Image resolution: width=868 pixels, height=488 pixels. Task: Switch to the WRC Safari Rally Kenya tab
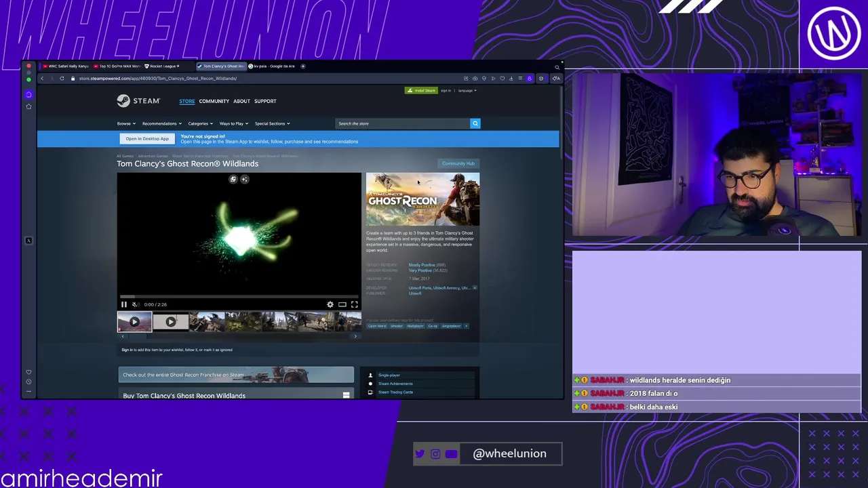[66, 66]
